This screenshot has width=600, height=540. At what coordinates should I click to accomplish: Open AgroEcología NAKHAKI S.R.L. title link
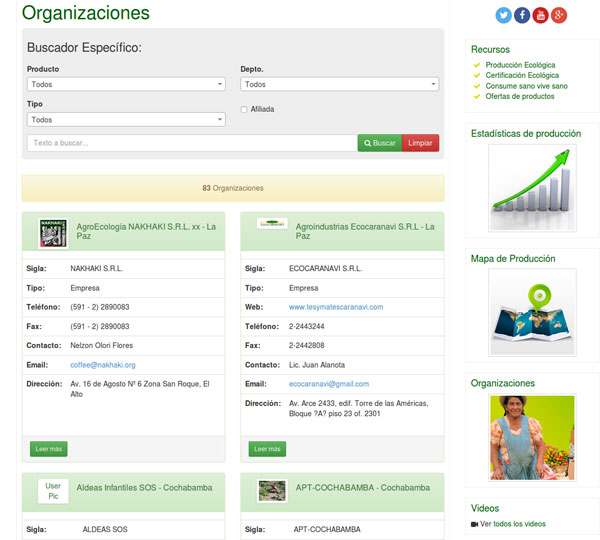[x=146, y=231]
